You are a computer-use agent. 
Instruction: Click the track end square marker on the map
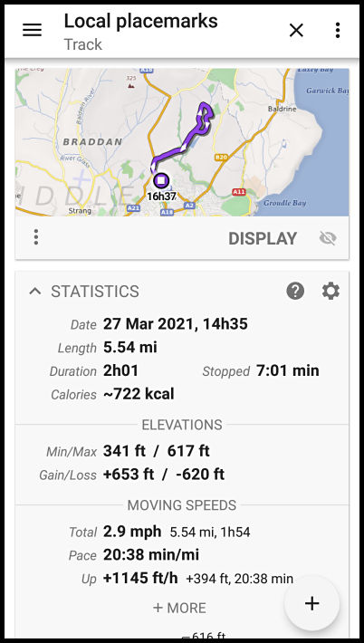coord(161,180)
